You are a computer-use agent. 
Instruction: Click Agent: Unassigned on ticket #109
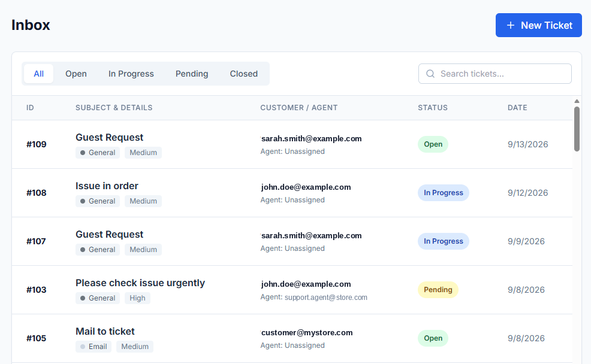[293, 151]
